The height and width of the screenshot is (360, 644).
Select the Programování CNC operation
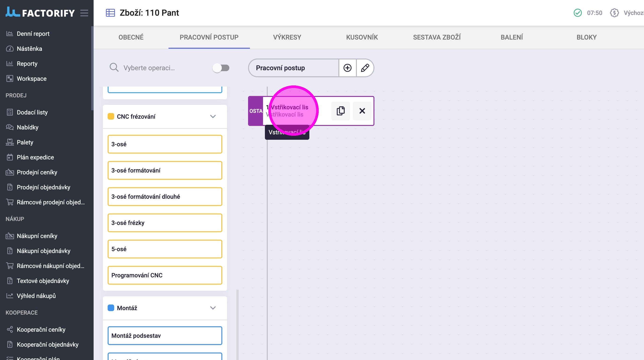(165, 275)
